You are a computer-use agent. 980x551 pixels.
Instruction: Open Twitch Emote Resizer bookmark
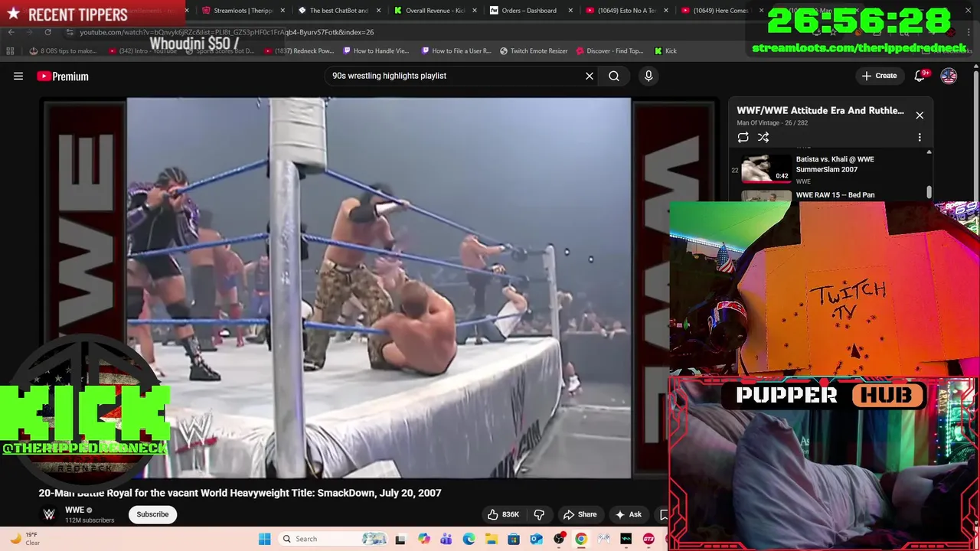pyautogui.click(x=534, y=51)
